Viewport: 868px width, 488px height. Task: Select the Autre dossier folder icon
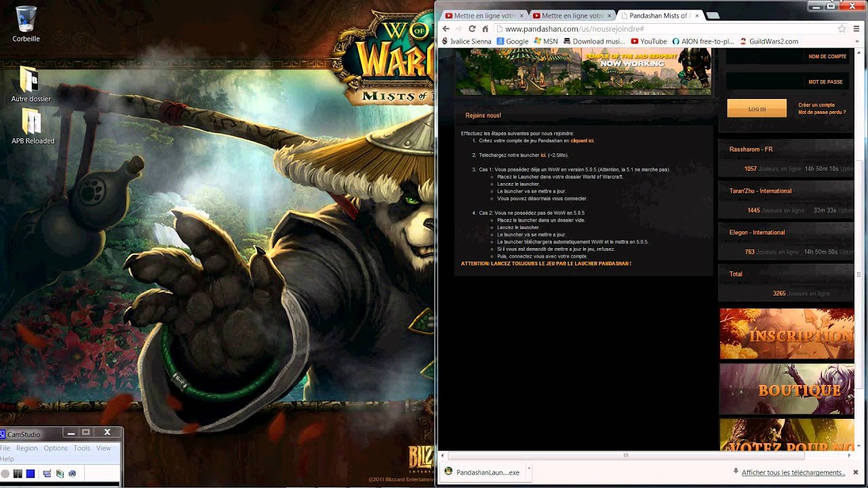31,84
